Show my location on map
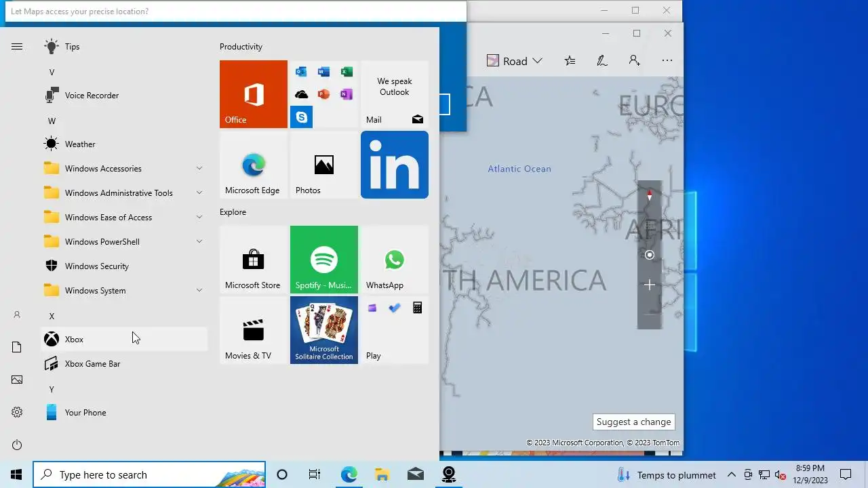 650,255
